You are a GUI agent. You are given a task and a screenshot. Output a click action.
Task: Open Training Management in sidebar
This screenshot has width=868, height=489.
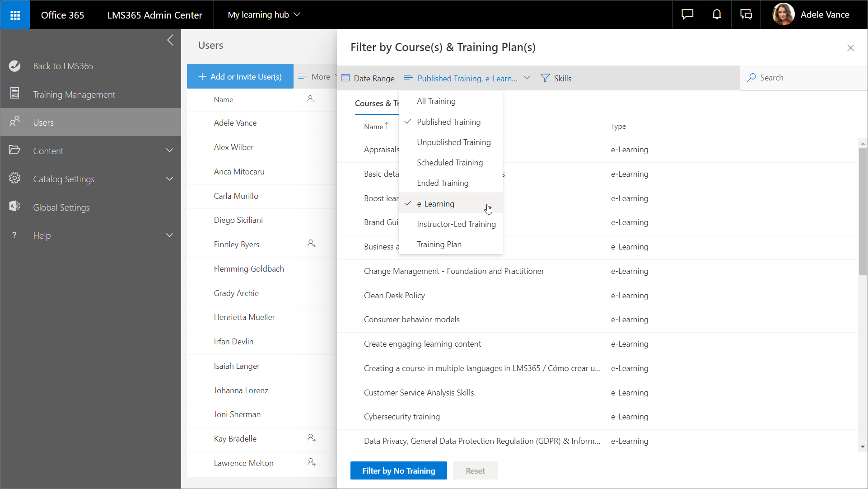tap(74, 94)
